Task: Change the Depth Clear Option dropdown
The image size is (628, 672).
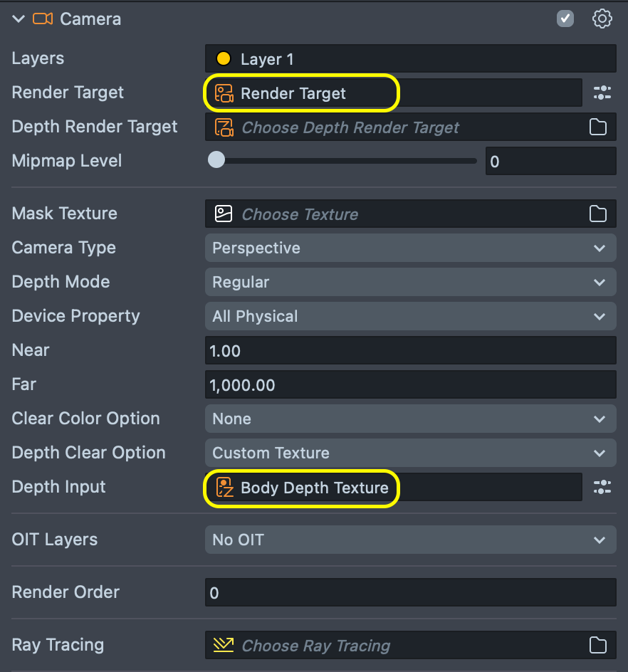Action: pos(410,453)
